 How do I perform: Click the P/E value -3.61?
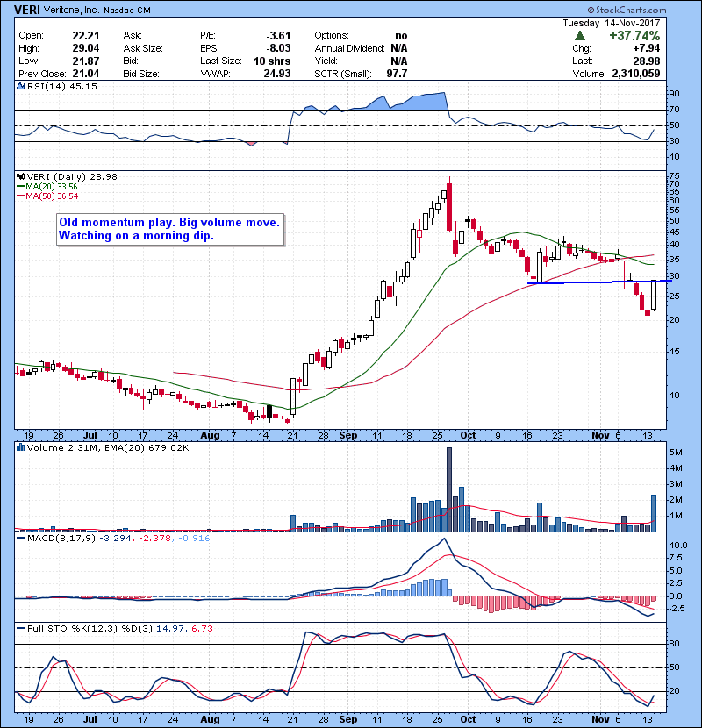tap(278, 36)
